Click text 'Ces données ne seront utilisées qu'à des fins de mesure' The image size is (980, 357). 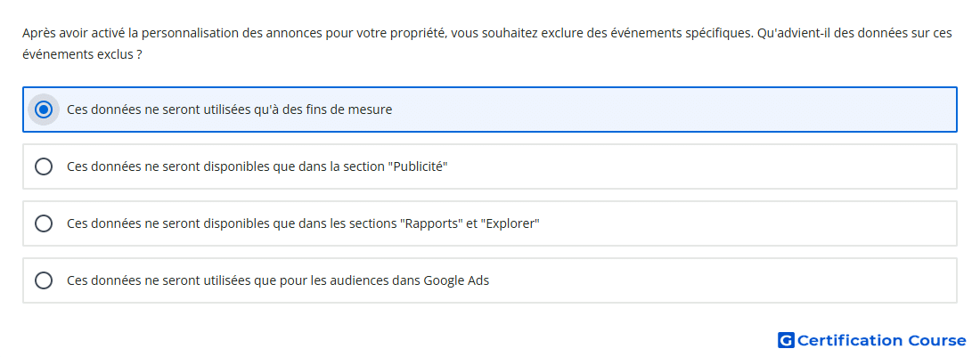[229, 110]
